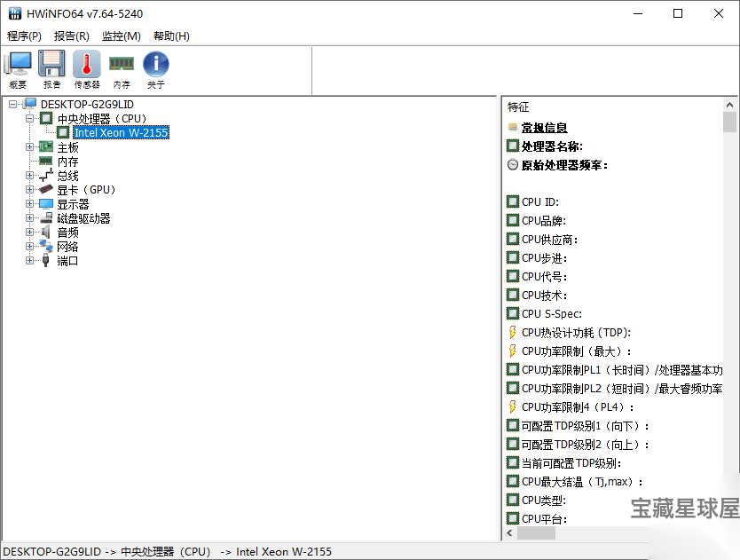Collapse the DESKTOP-G2G9LID root node

tap(13, 104)
